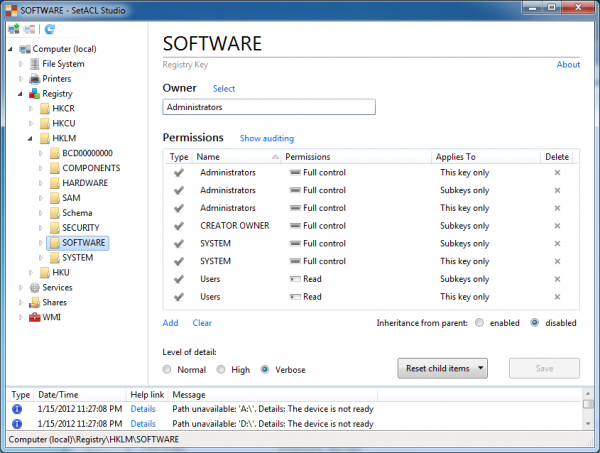The height and width of the screenshot is (453, 600).
Task: Delete the SYSTEM Subkeys only entry
Action: (x=557, y=244)
